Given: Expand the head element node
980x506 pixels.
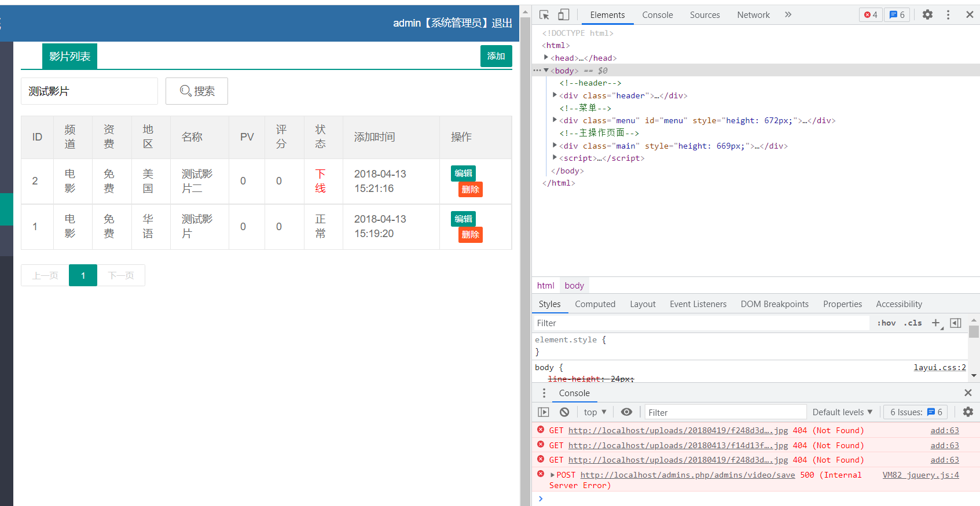Looking at the screenshot, I should 546,58.
